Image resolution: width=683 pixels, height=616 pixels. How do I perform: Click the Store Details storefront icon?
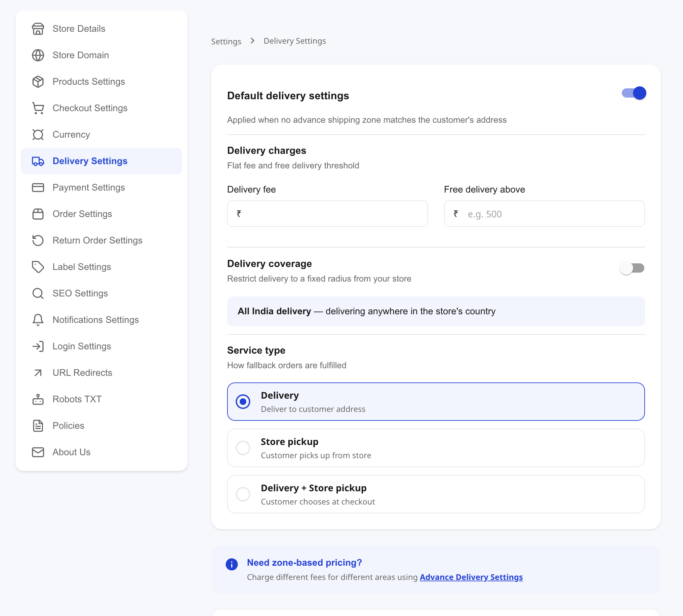pos(38,29)
